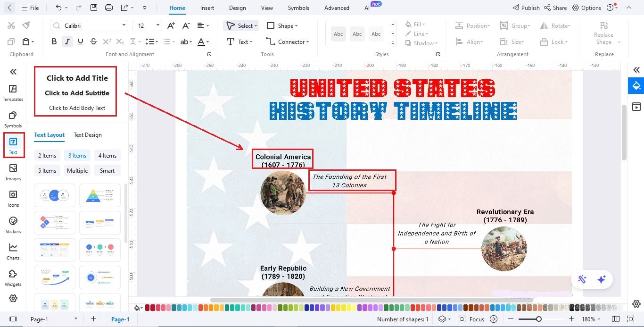Click the zoom in plus icon
Viewport: 644px width, 327px height.
[571, 319]
